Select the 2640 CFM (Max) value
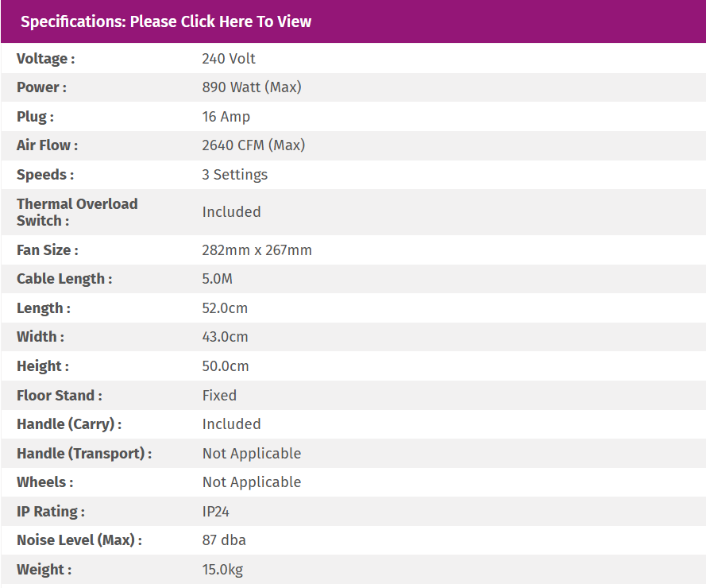This screenshot has height=588, width=706. pos(253,145)
